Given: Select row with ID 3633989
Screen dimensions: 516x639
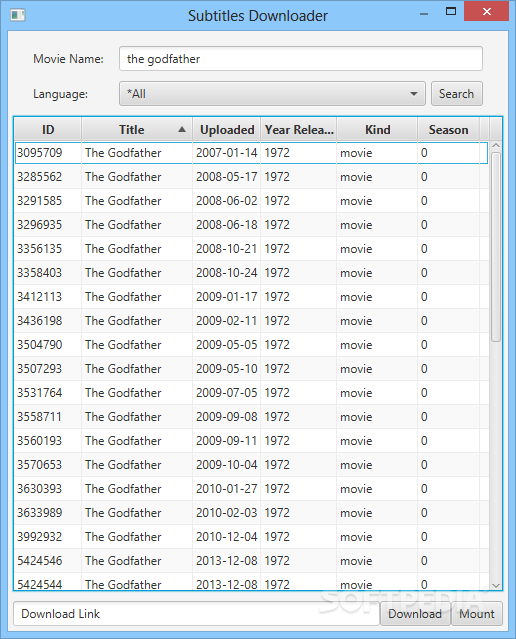Looking at the screenshot, I should (x=251, y=513).
